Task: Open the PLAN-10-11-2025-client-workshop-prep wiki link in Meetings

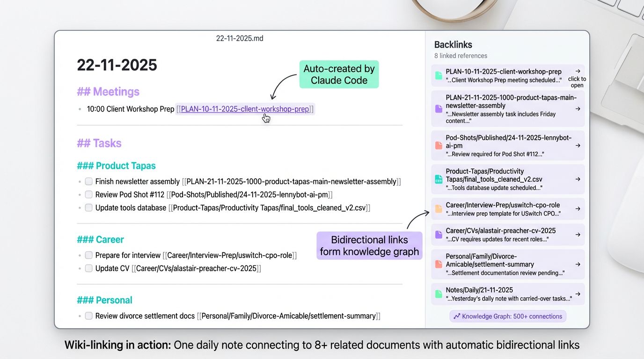Action: (x=245, y=109)
